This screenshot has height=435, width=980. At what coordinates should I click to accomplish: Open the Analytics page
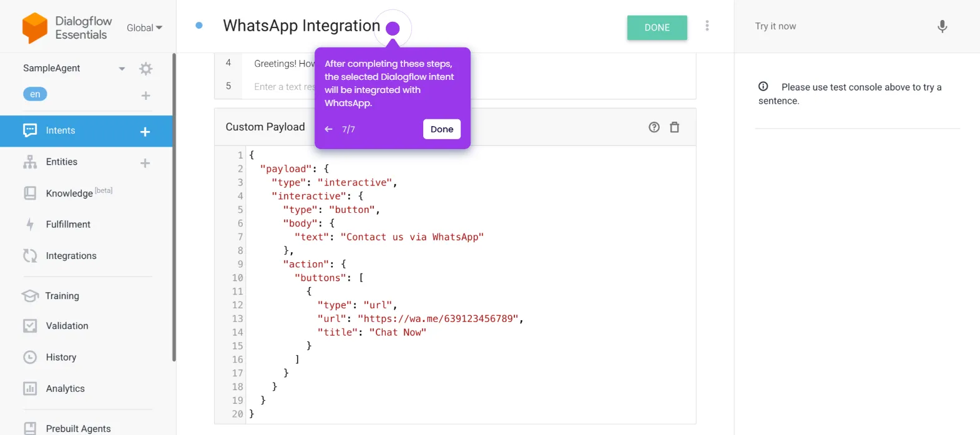point(65,388)
